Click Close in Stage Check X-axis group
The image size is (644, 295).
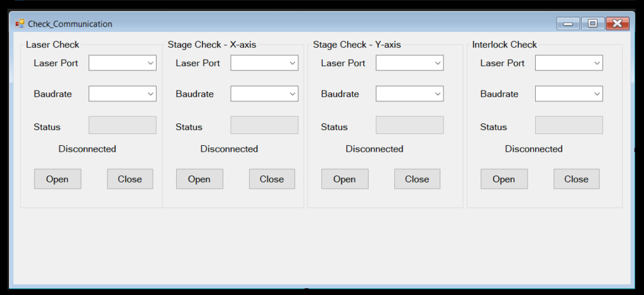272,179
